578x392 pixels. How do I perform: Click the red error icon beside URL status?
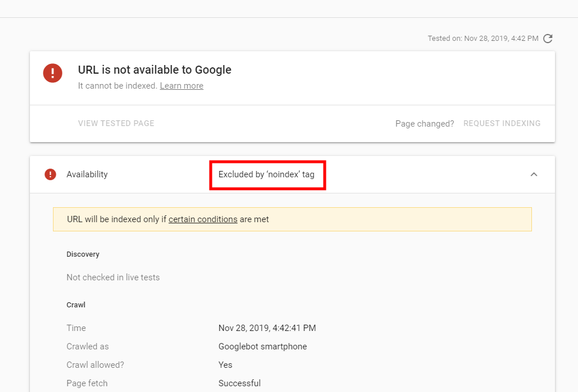(x=52, y=73)
